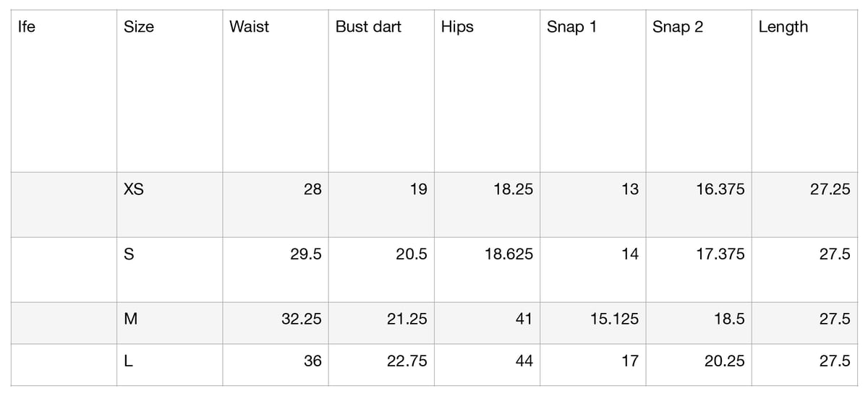Click the Bust dart header cell

coord(381,91)
